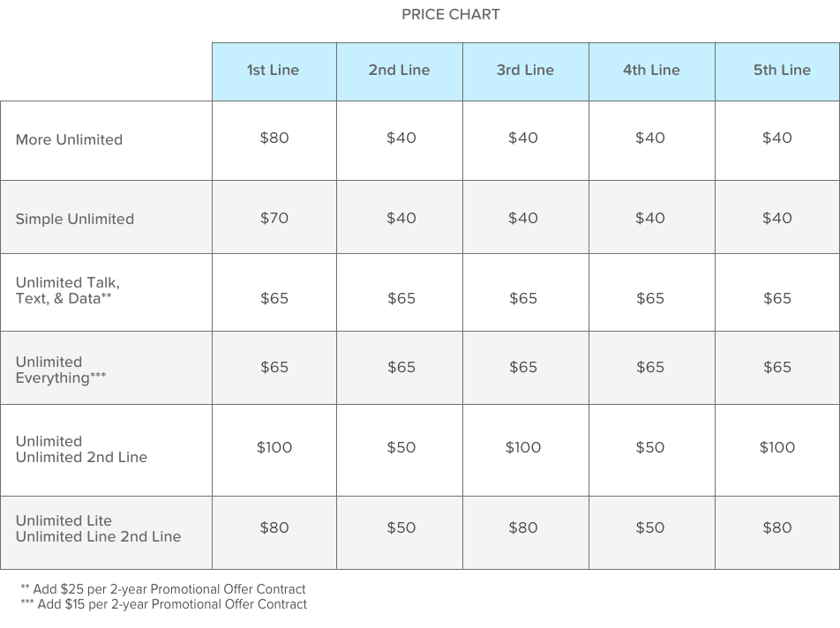Click the Simple Unlimited row label

click(x=75, y=219)
